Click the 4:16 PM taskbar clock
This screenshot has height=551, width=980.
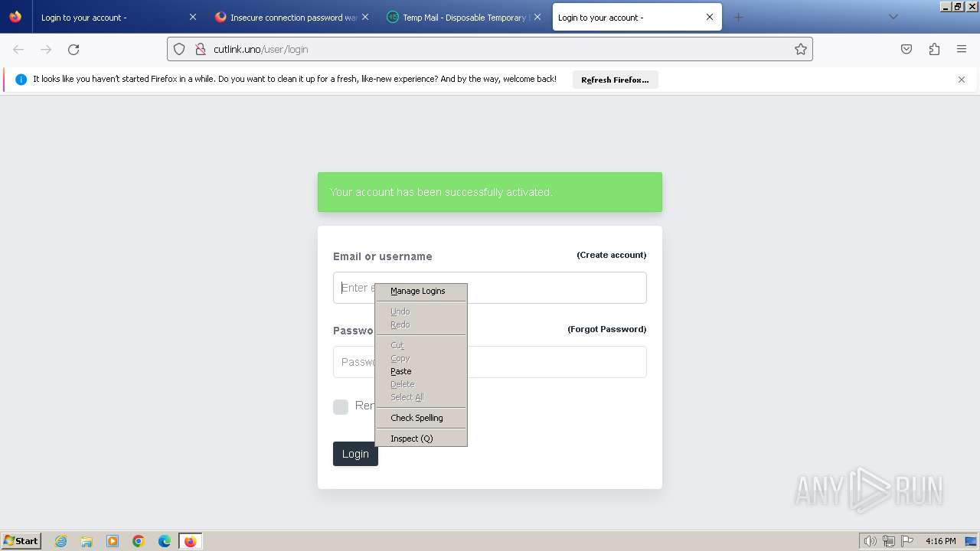tap(940, 541)
